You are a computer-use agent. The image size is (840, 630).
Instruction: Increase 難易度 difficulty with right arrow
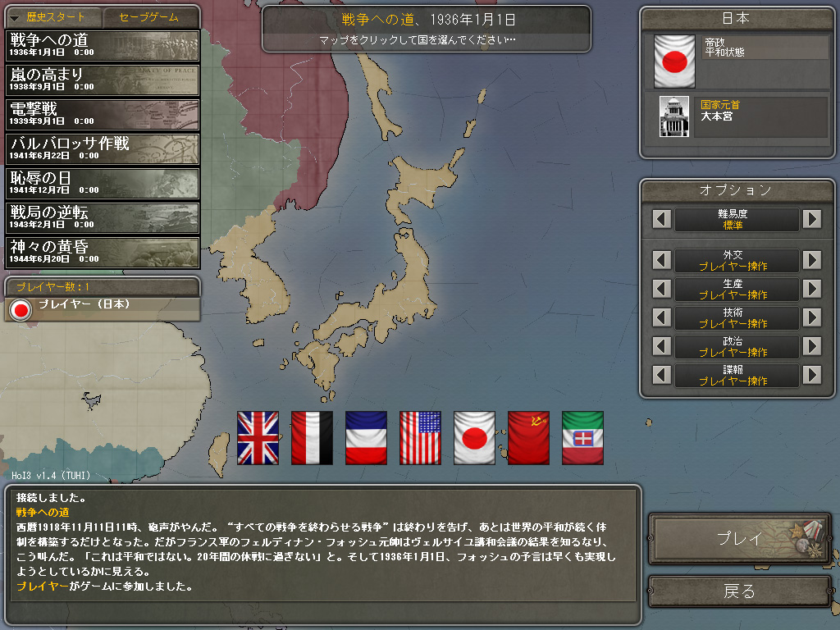(x=812, y=219)
